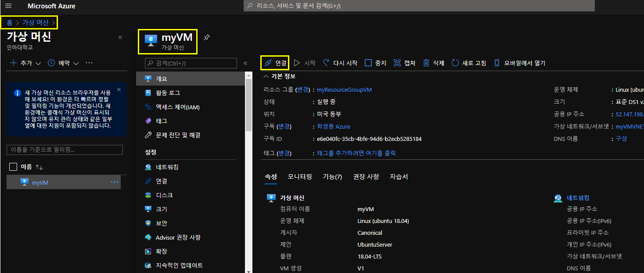Switch to 자습서 tab
This screenshot has height=273, width=644.
pos(399,177)
